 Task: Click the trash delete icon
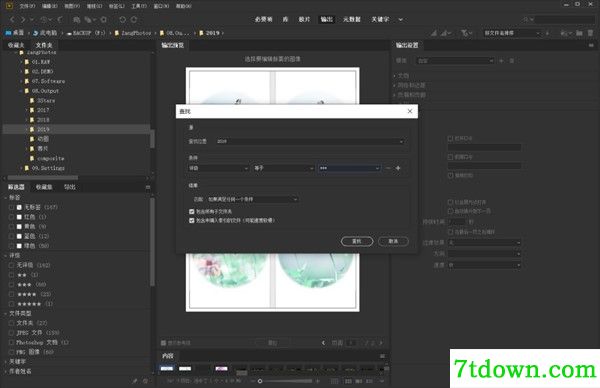point(590,33)
